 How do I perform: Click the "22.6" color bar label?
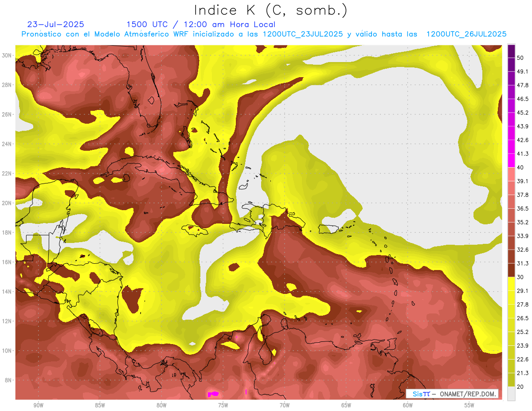point(523,359)
